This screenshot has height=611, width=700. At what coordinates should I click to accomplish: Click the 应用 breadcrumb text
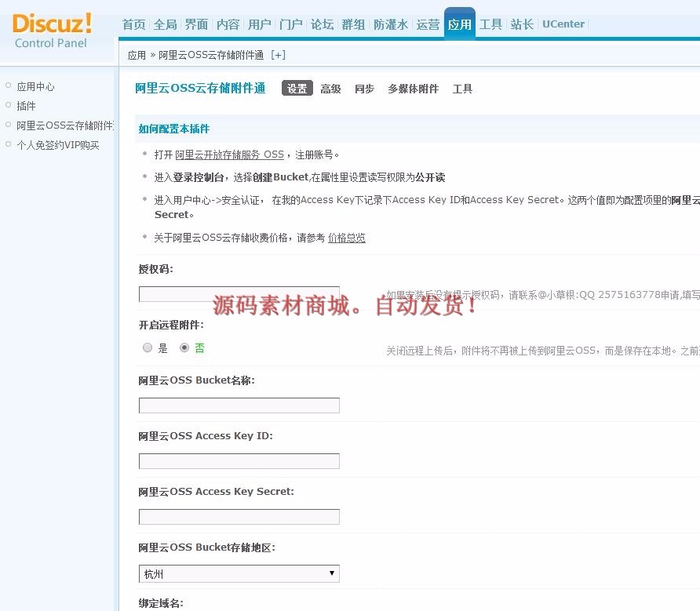pyautogui.click(x=137, y=55)
